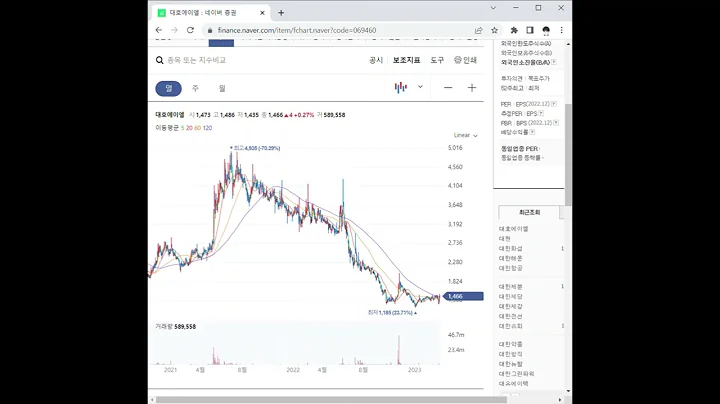Click the arrow icon beside BPS (2022.12)
This screenshot has height=404, width=720.
pos(556,123)
